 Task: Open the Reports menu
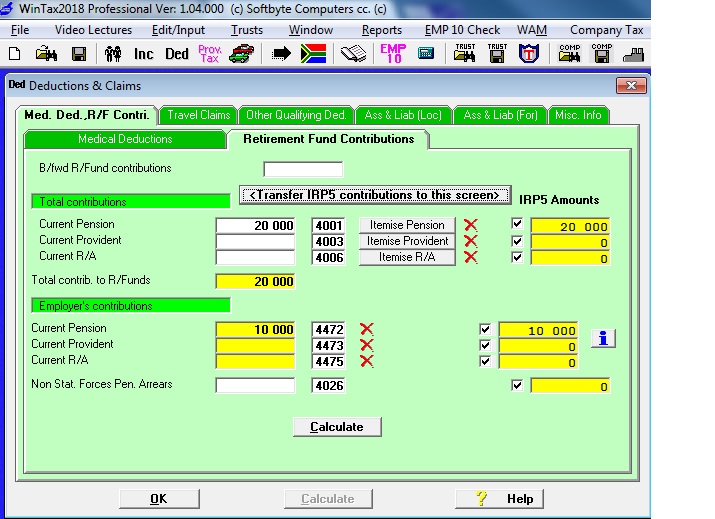click(x=382, y=30)
